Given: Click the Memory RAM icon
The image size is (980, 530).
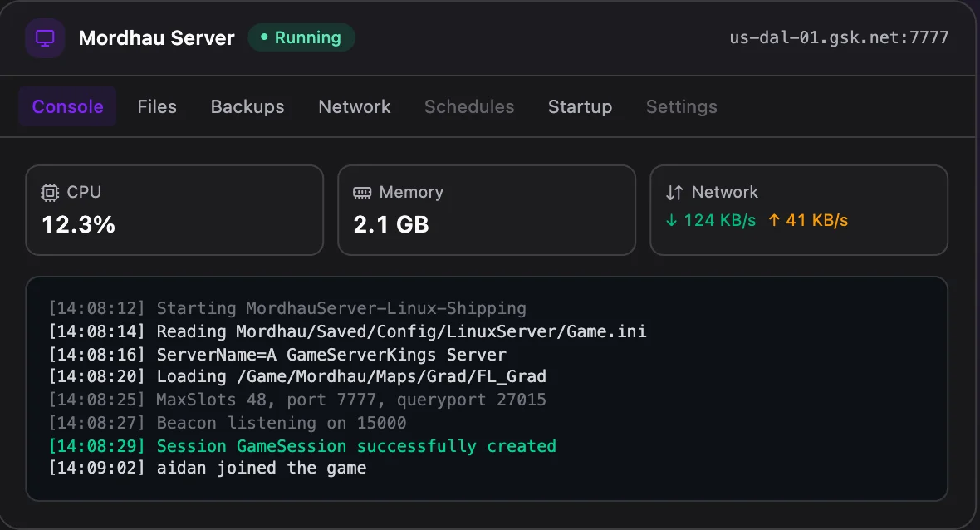Looking at the screenshot, I should click(362, 193).
